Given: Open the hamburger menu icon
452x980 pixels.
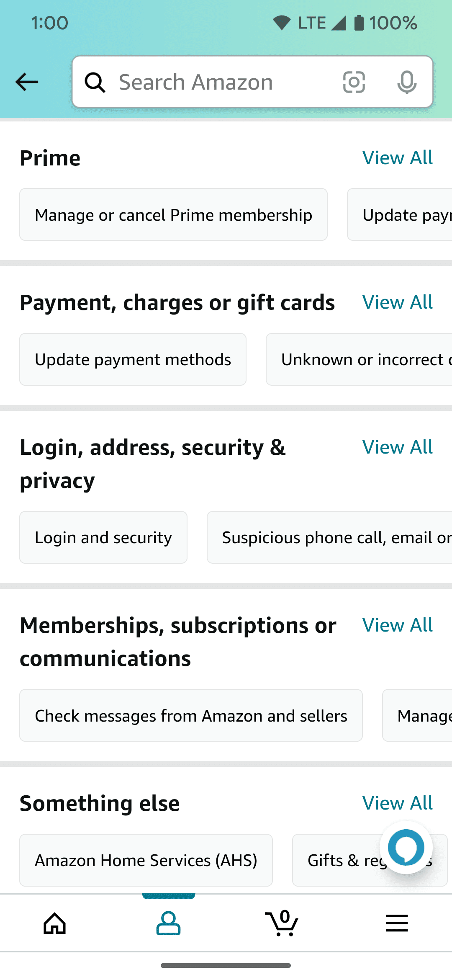Looking at the screenshot, I should pyautogui.click(x=397, y=923).
